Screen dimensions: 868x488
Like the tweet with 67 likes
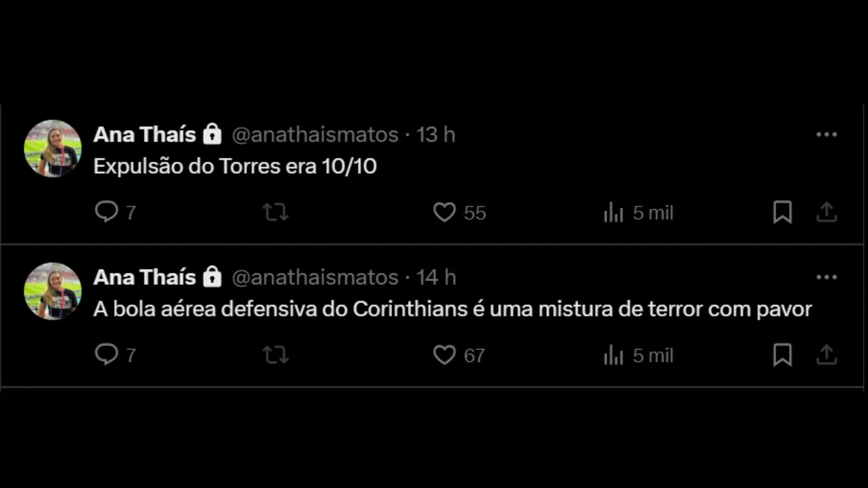(444, 355)
